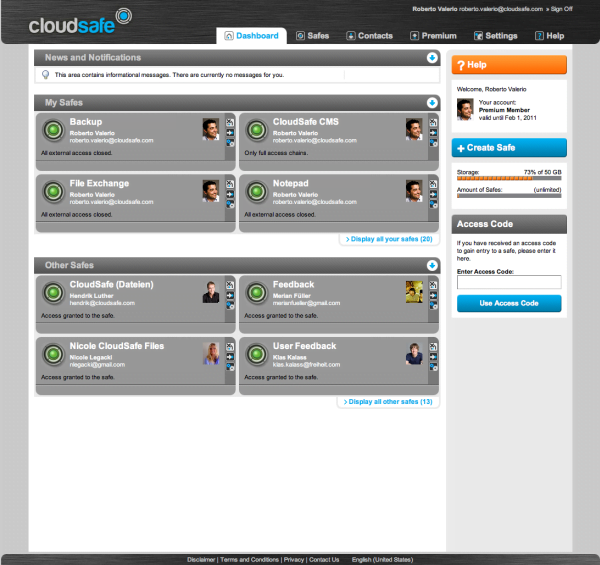Click the arrow icon on the Merian Füller Feedback card
Viewport: 600px width, 565px height.
[x=433, y=295]
